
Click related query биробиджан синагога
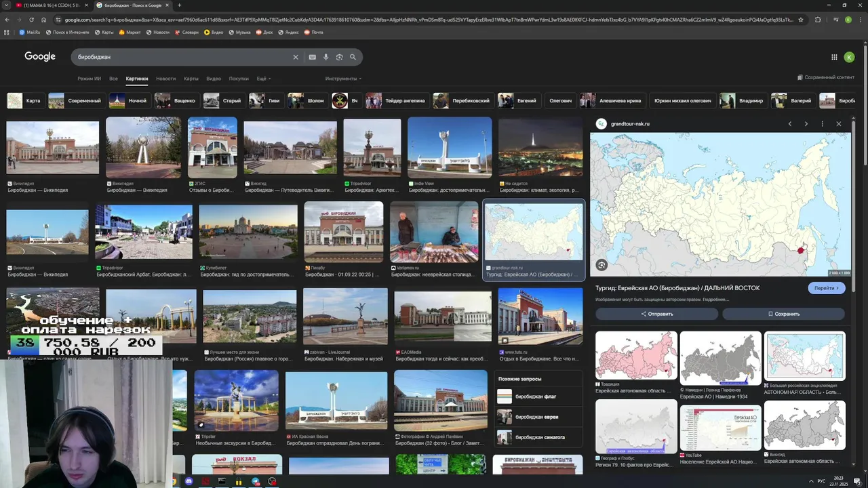tap(540, 437)
